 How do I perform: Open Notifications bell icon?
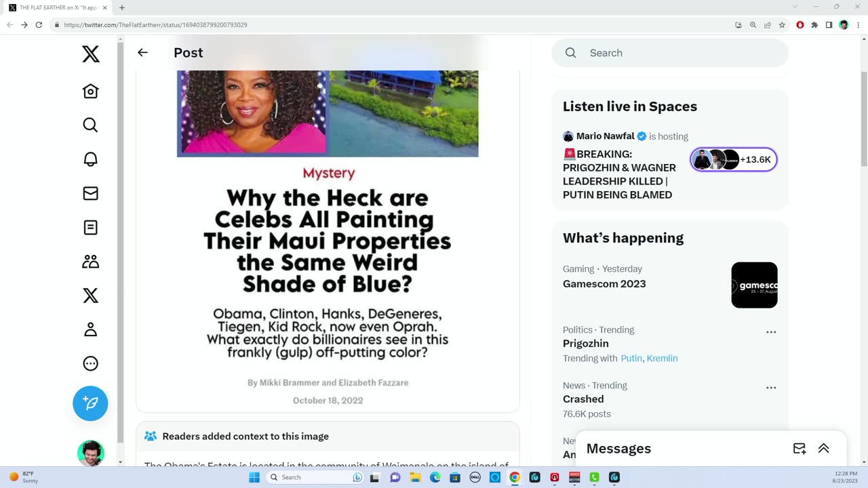click(x=90, y=159)
